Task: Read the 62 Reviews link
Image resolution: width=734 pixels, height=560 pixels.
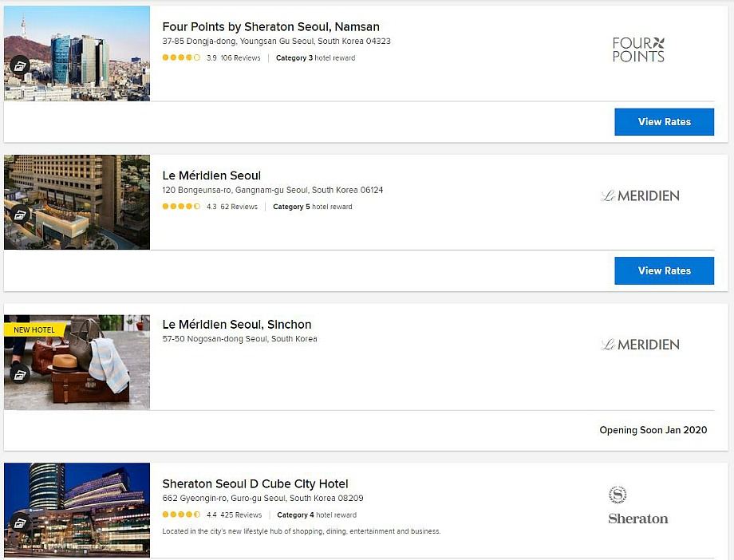Action: tap(239, 207)
